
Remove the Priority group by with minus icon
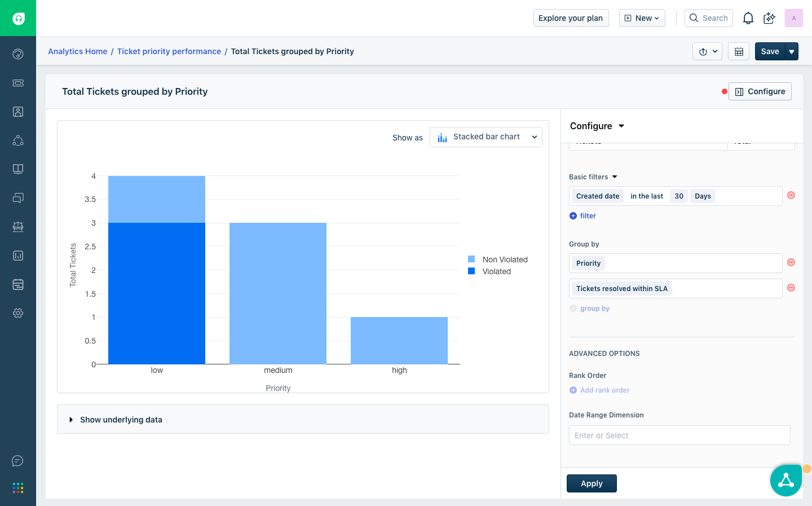tap(791, 262)
